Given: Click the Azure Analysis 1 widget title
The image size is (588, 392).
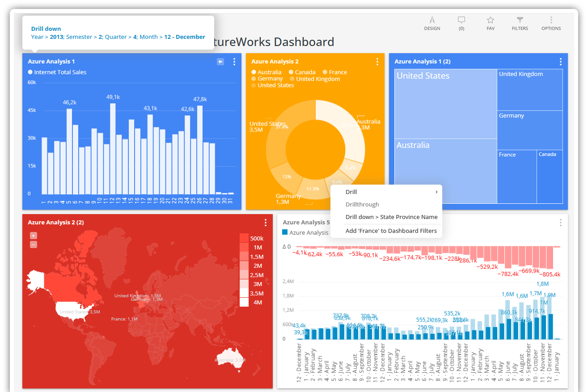Looking at the screenshot, I should coord(51,62).
